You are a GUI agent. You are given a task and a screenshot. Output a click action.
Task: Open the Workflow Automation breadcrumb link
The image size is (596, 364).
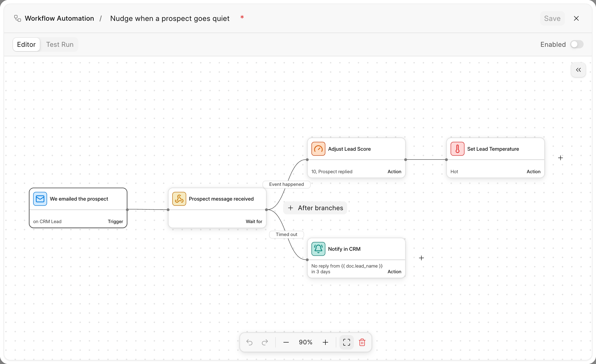coord(59,18)
